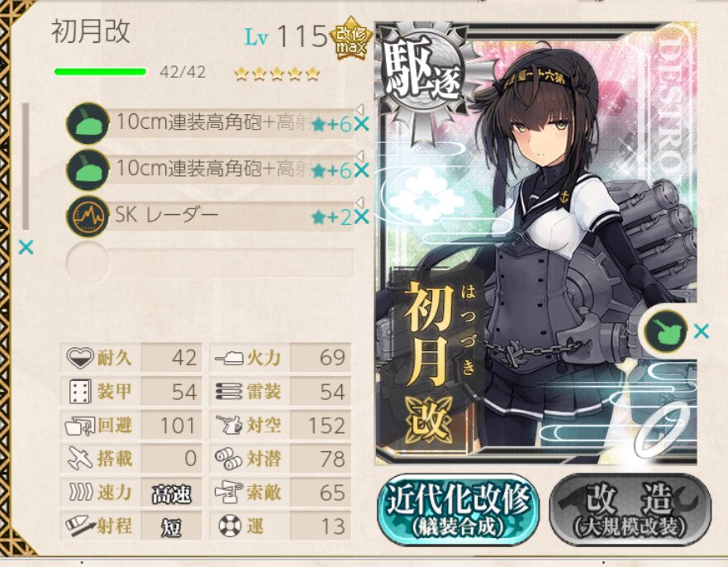This screenshot has width=728, height=567.
Task: Click the anti-submarine 対潜 depth charge icon
Action: 228,459
